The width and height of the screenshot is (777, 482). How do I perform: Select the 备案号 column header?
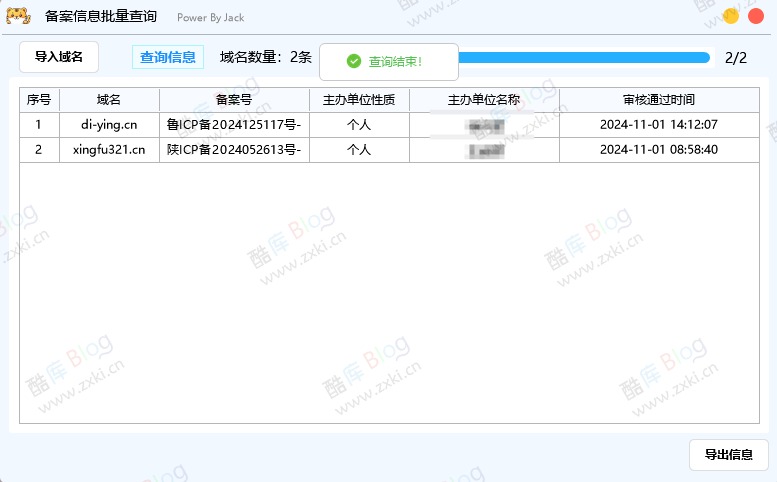(234, 100)
